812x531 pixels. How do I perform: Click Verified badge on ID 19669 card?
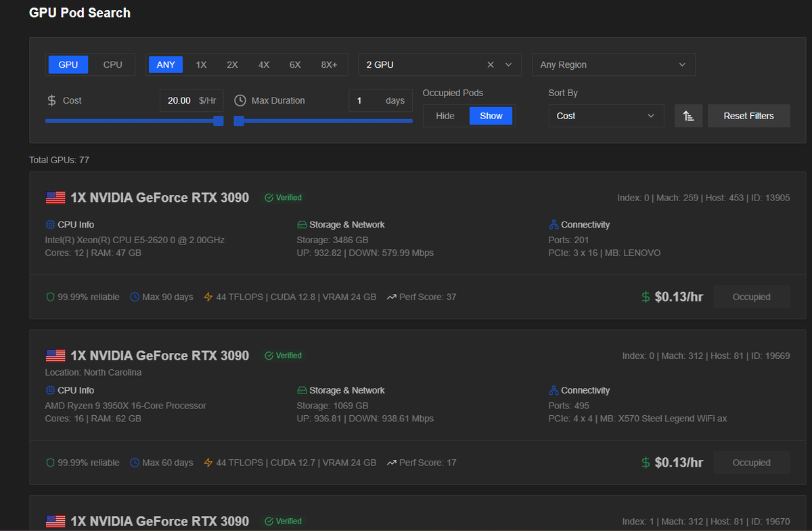point(284,356)
